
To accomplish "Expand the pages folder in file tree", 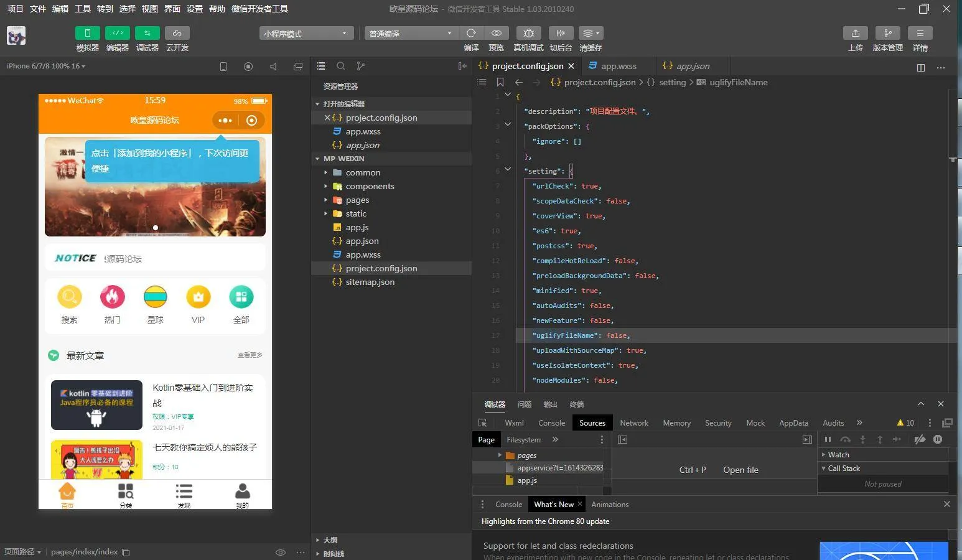I will [x=357, y=200].
